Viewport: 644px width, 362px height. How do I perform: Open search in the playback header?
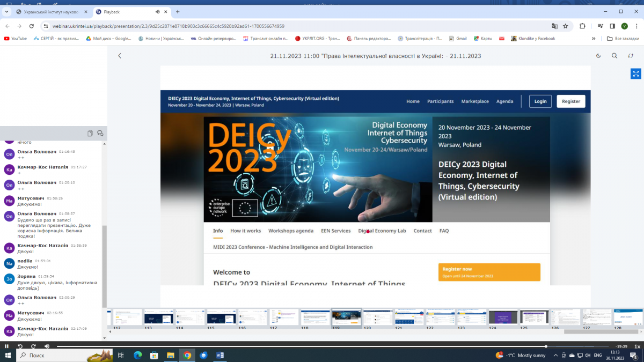tap(614, 56)
